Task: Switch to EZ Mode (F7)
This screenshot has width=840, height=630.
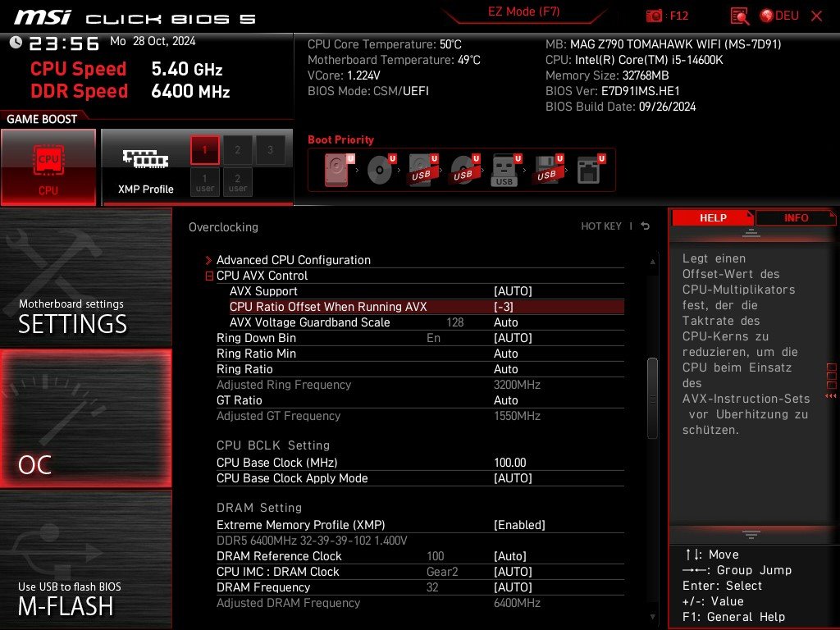Action: 523,12
